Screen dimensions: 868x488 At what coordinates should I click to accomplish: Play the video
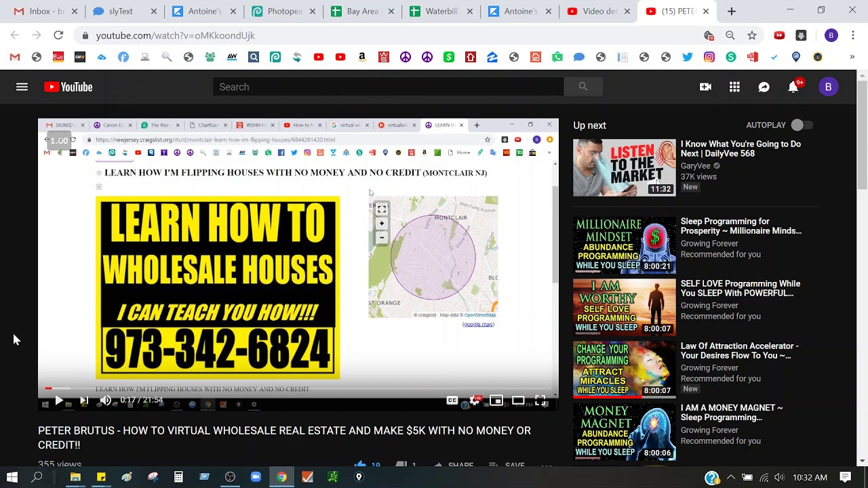click(59, 401)
